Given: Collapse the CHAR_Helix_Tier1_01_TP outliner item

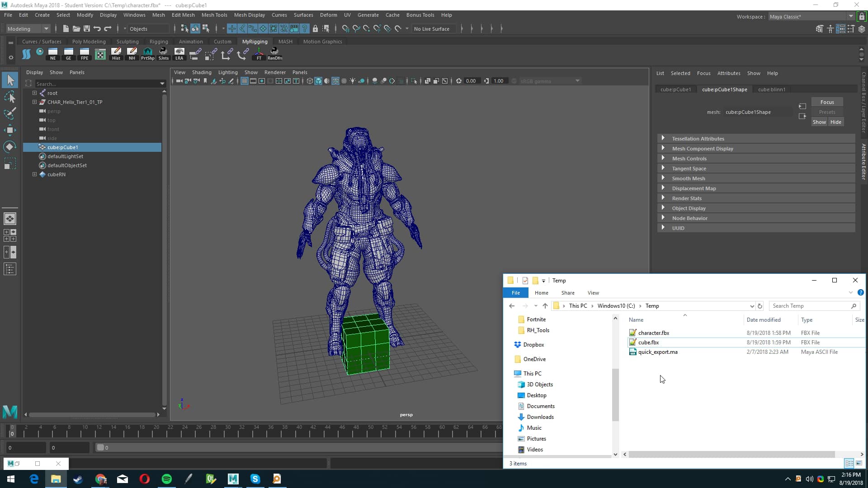Looking at the screenshot, I should (x=35, y=102).
